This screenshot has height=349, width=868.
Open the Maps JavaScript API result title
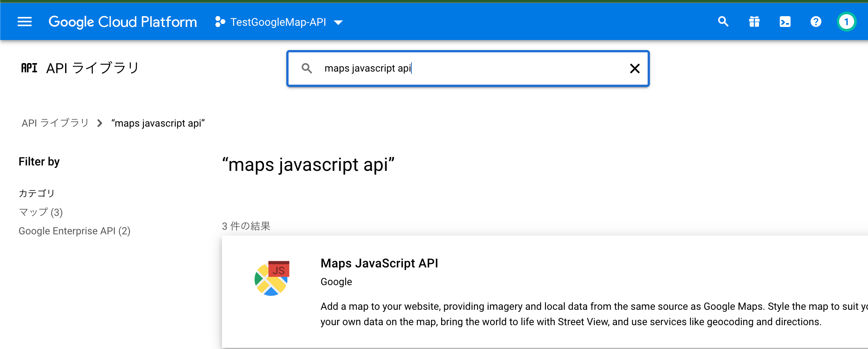click(x=379, y=263)
